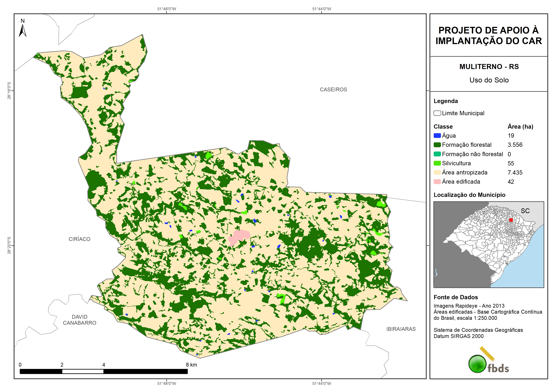Viewport: 555px width, 392px height.
Task: Click the Formação florestal dark green swatch
Action: pos(437,145)
